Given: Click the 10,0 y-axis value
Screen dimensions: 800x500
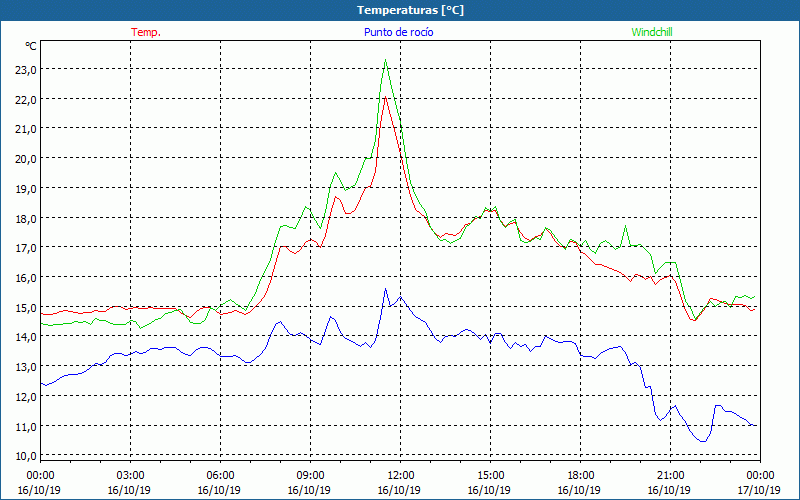Looking at the screenshot, I should pos(26,456).
